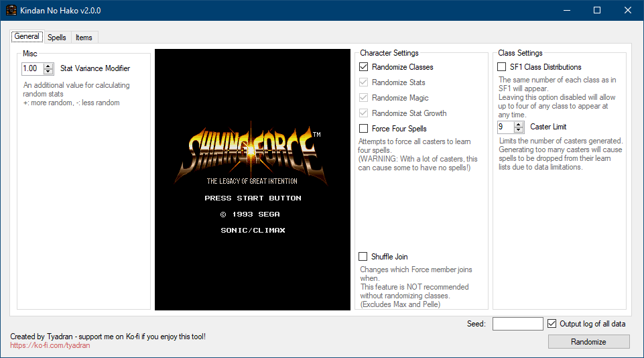Image resolution: width=644 pixels, height=358 pixels.
Task: Click the Stat Variance Modifier value field
Action: (31, 68)
